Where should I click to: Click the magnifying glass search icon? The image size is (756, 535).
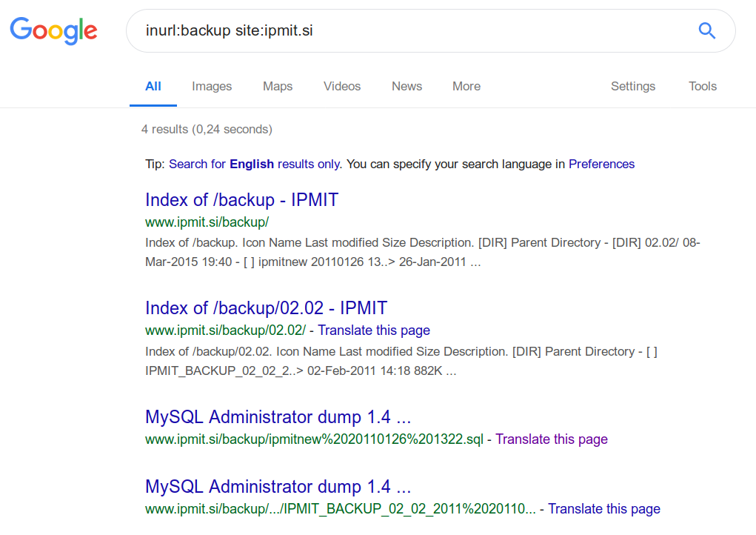click(707, 31)
